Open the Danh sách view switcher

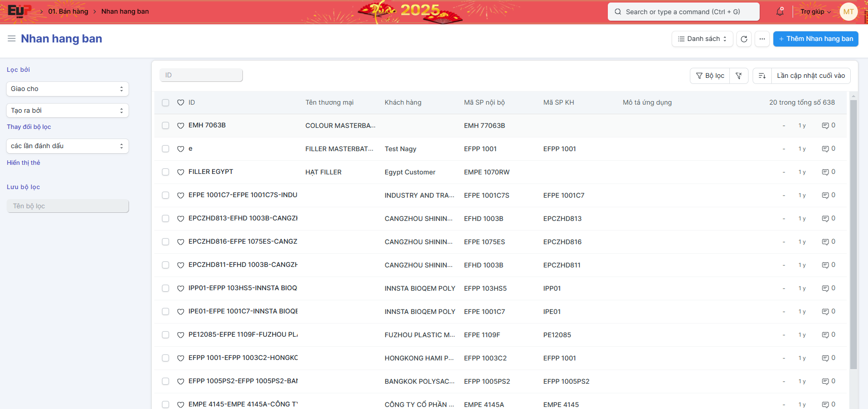click(x=702, y=39)
